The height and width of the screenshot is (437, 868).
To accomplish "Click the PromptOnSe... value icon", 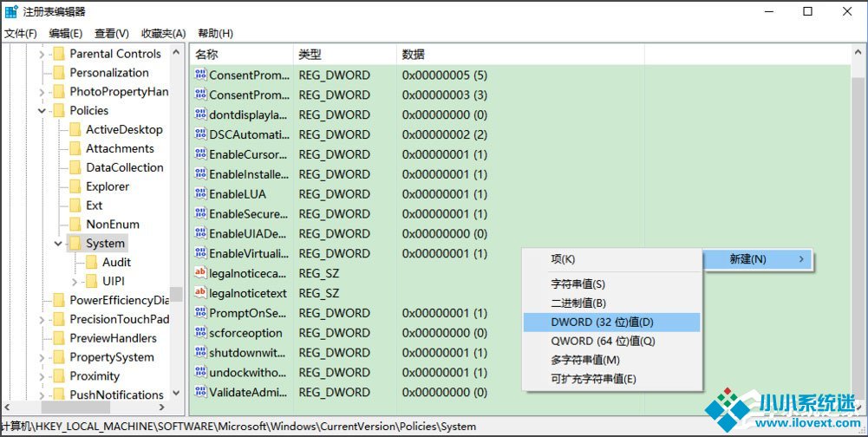I will pos(200,313).
